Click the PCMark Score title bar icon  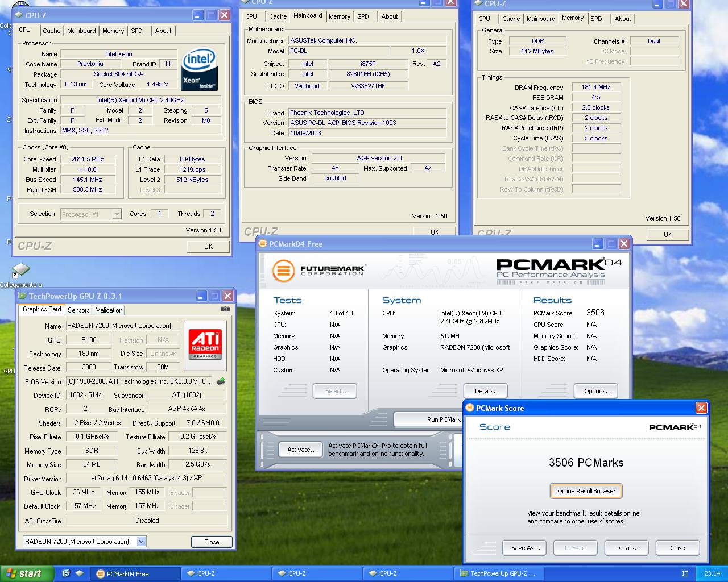pos(469,408)
